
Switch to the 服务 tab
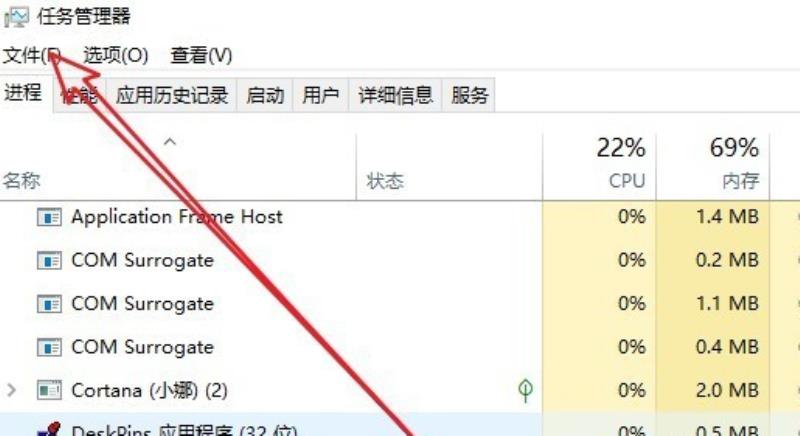(469, 95)
